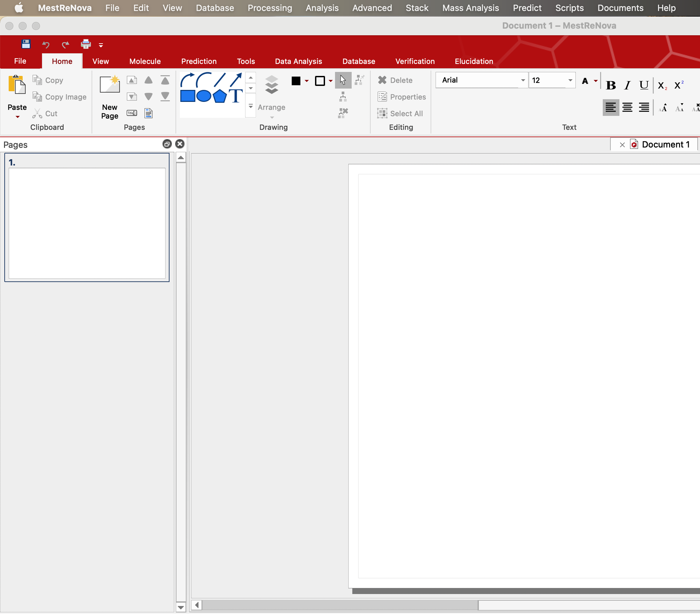The image size is (700, 614).
Task: Click the font color A icon
Action: click(x=585, y=81)
